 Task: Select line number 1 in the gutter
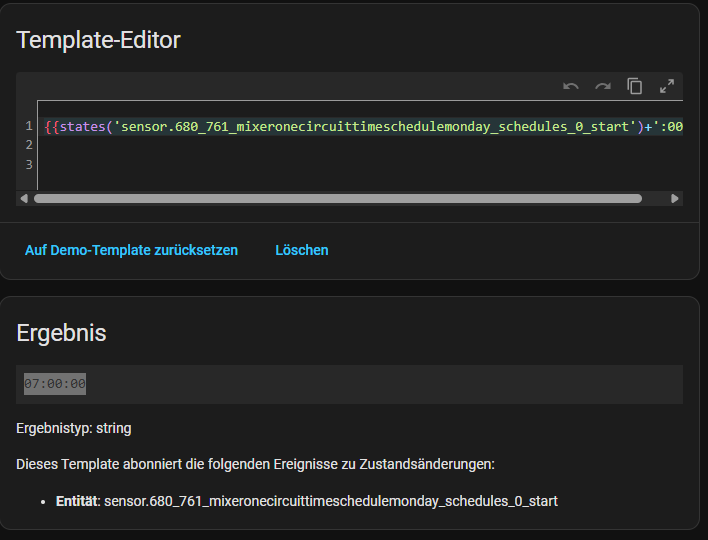pyautogui.click(x=29, y=127)
